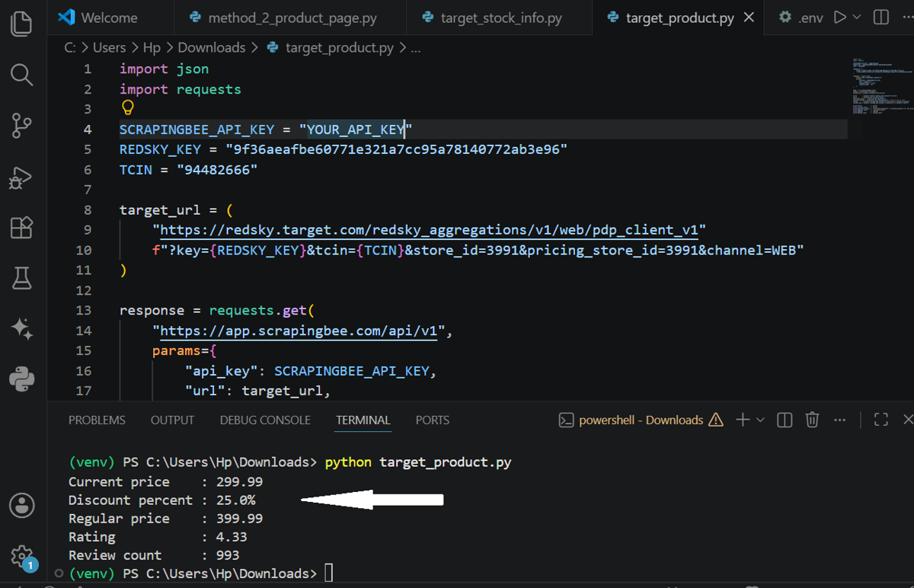Open the .env file tab
Image resolution: width=914 pixels, height=588 pixels.
pyautogui.click(x=801, y=17)
